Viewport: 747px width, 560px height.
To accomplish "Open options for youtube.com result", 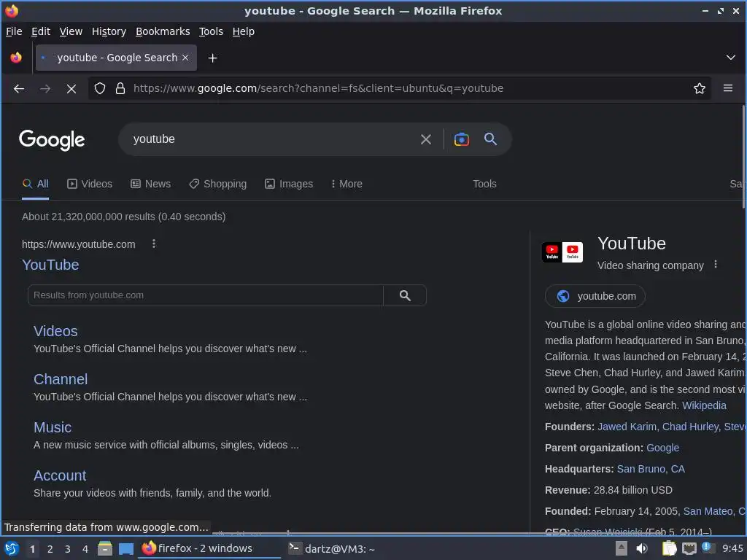I will tap(153, 244).
